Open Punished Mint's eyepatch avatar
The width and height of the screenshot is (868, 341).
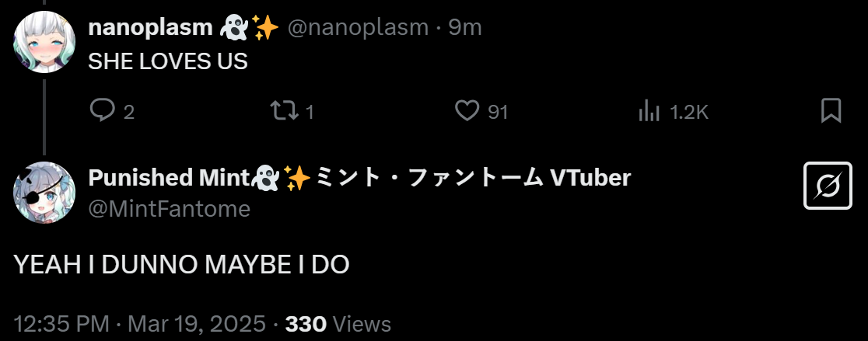[x=44, y=193]
